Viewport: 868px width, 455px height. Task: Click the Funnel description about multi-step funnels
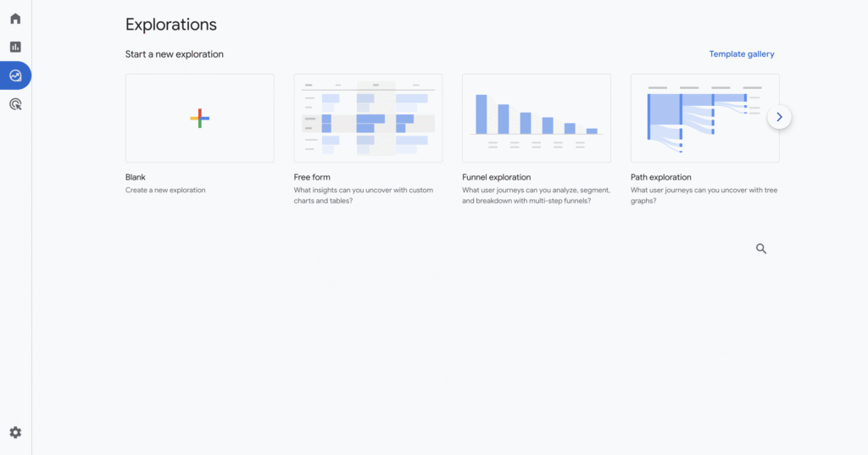point(536,196)
